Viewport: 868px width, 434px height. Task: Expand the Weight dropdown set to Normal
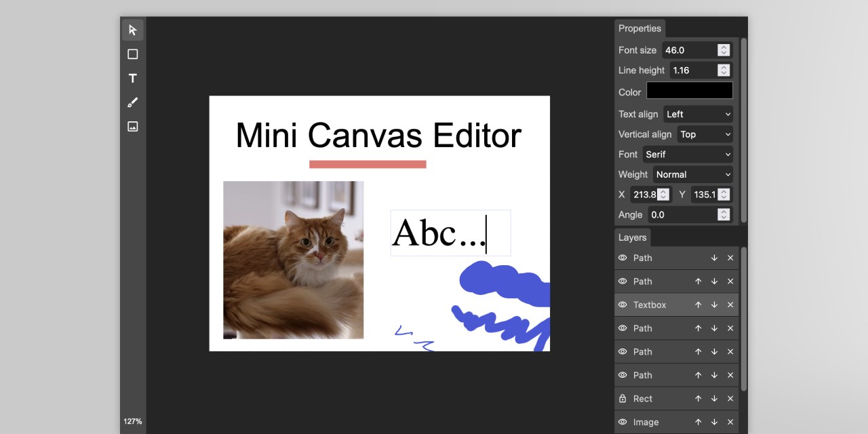692,174
